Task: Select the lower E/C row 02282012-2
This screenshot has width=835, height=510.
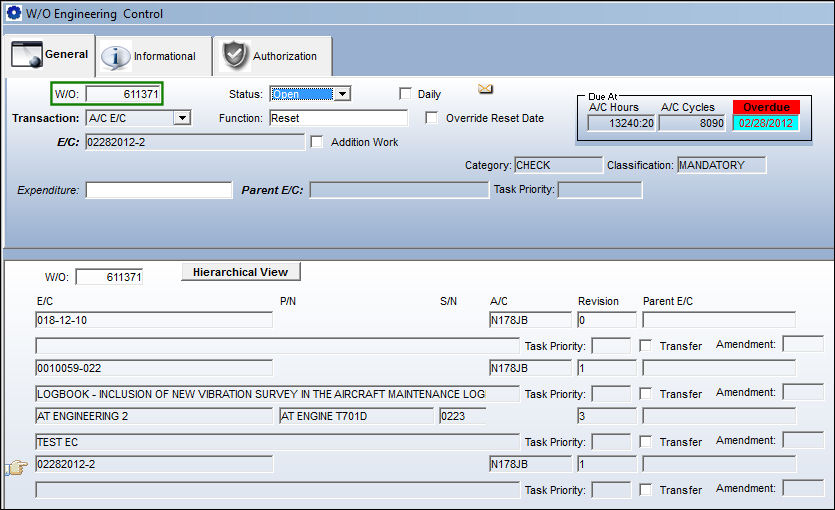Action: (x=154, y=464)
